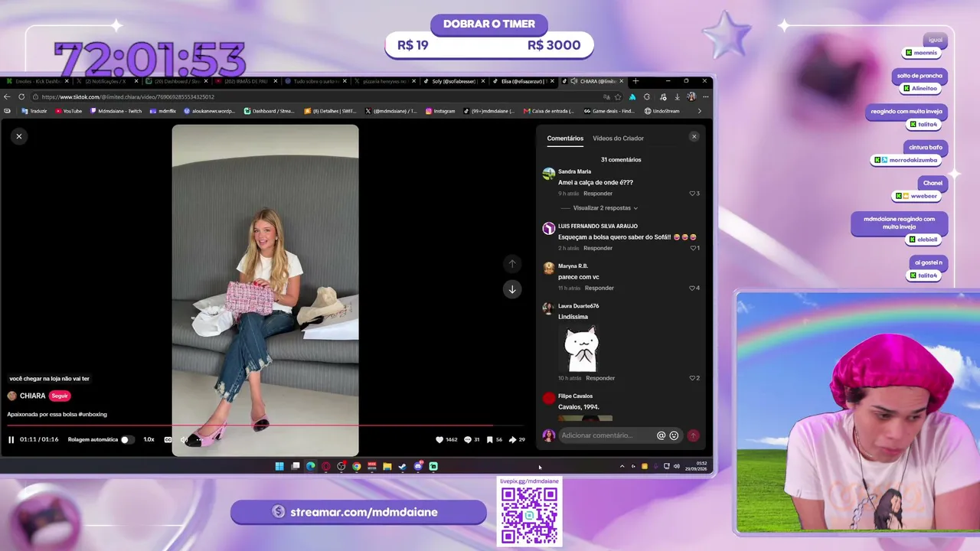Switch to the Vídeos do Criador tab

[618, 139]
